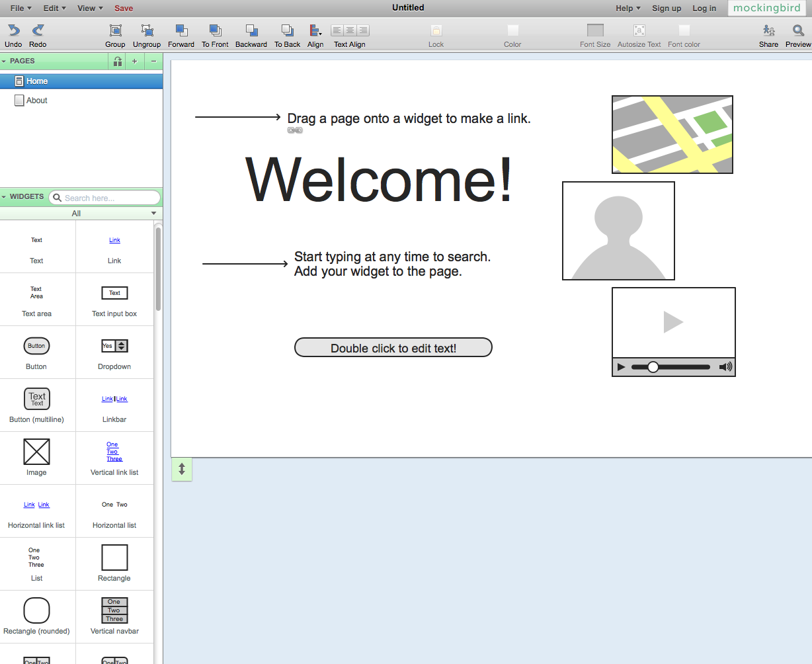This screenshot has height=664, width=812.
Task: Click the To Back icon
Action: click(287, 30)
